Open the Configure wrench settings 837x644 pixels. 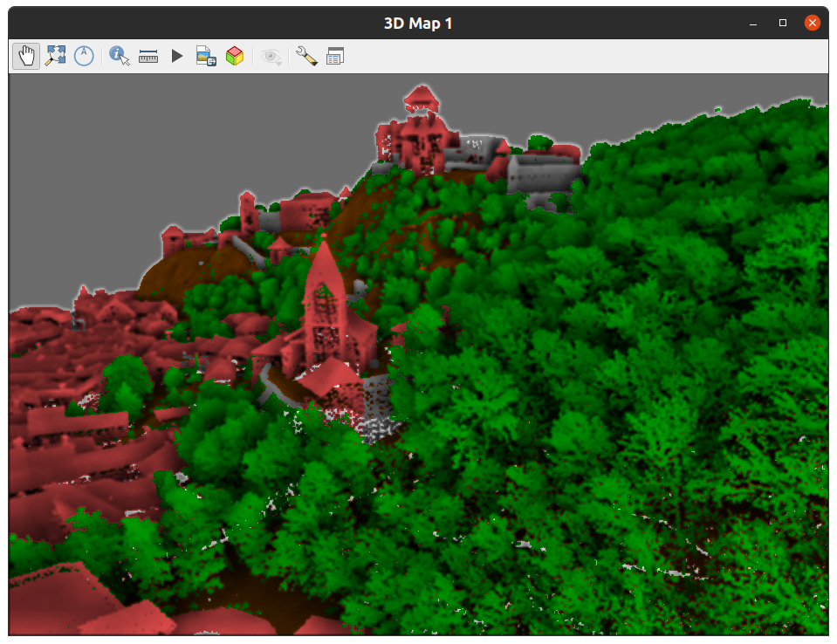(306, 55)
